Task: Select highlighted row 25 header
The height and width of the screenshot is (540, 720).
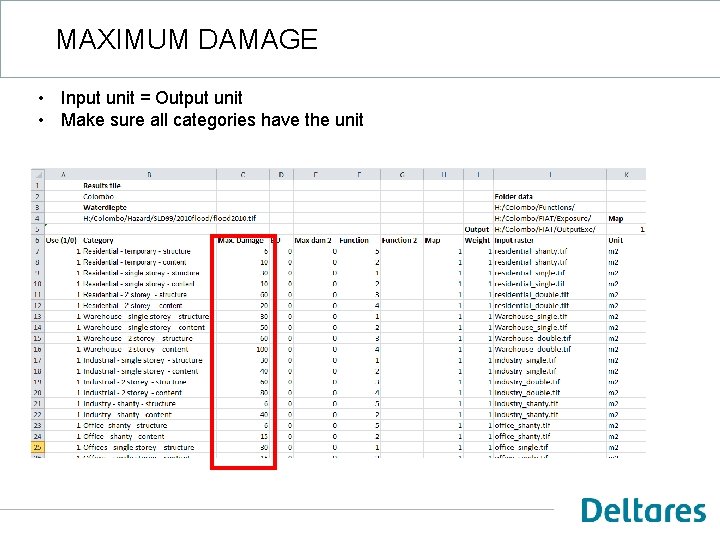Action: [x=38, y=448]
